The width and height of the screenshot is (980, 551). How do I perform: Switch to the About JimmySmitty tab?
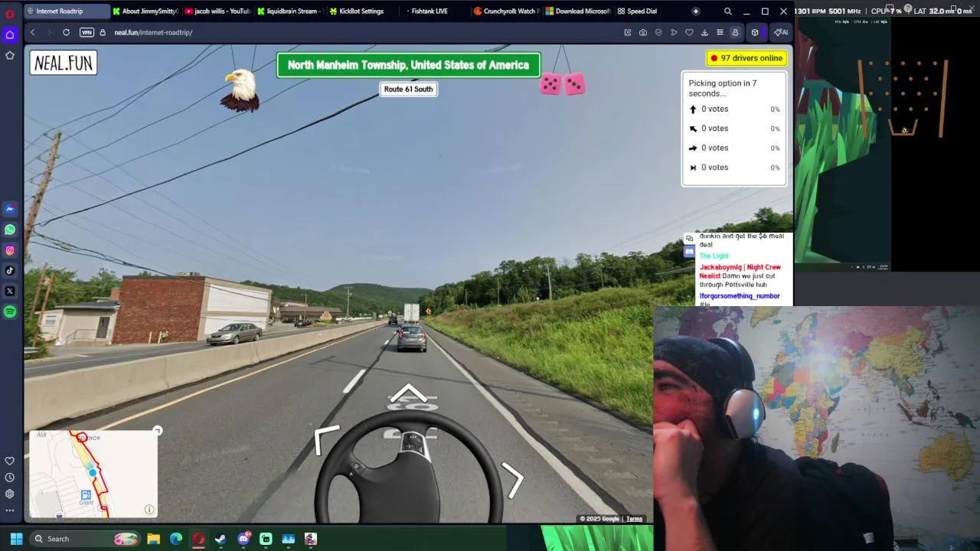click(x=145, y=11)
